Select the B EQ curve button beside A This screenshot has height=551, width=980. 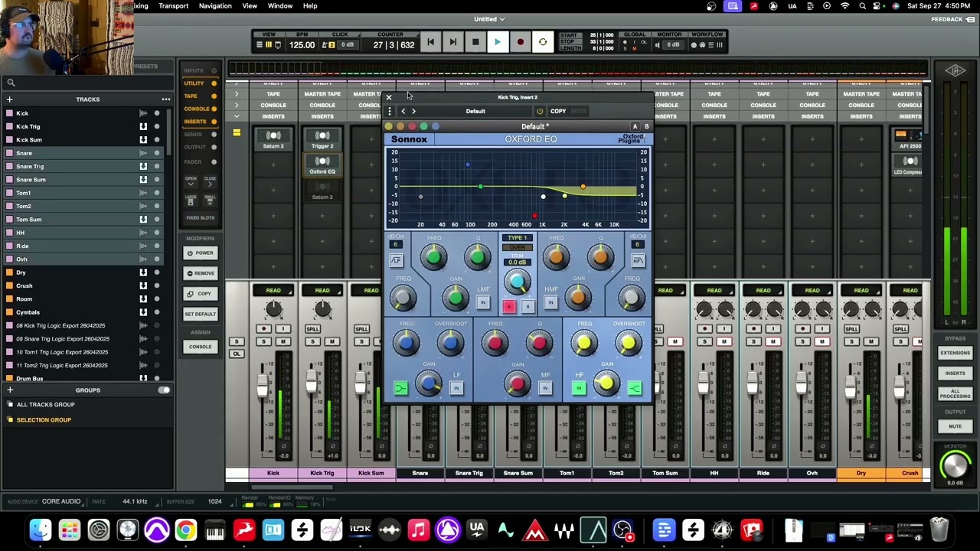[528, 307]
